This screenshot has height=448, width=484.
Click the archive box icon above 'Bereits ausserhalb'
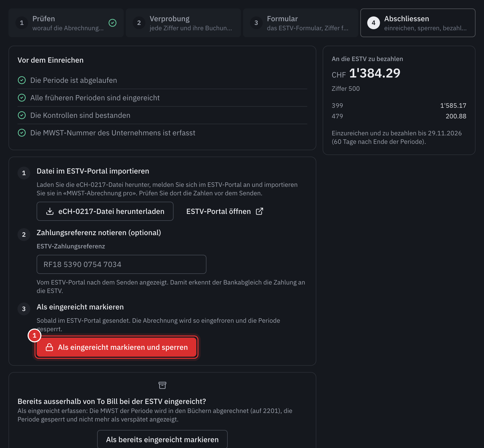coord(162,385)
